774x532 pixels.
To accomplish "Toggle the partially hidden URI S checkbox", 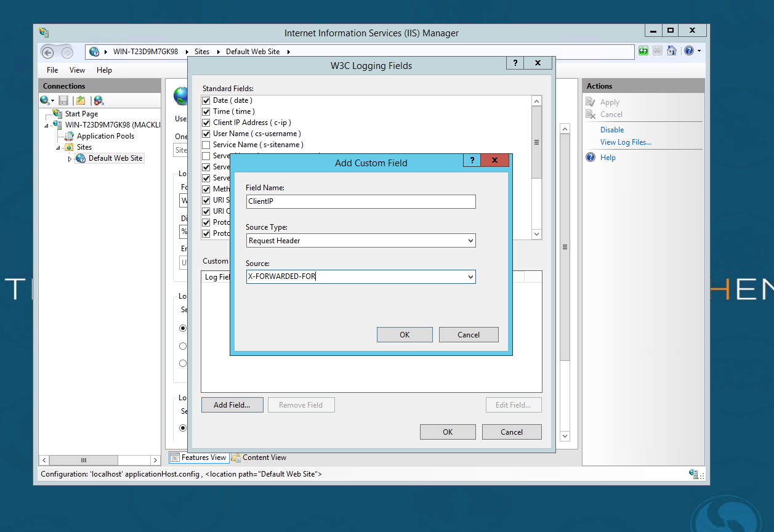I will pos(206,200).
